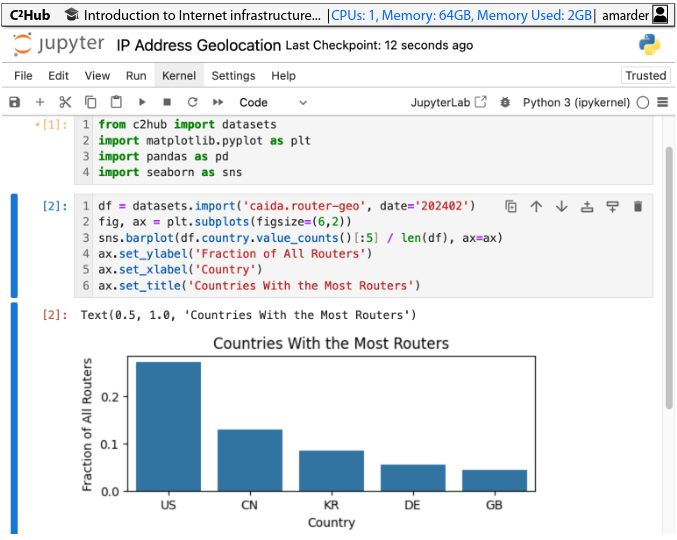This screenshot has width=677, height=540.
Task: Click the graduation cap course icon
Action: point(72,15)
